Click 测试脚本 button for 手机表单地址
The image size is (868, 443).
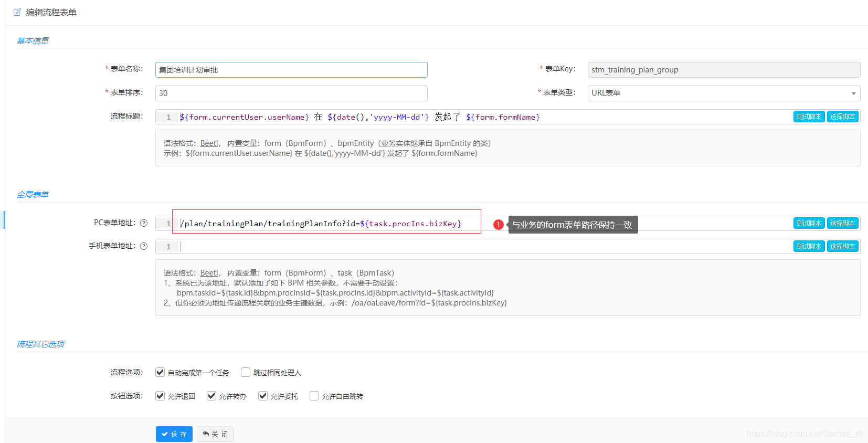[809, 246]
